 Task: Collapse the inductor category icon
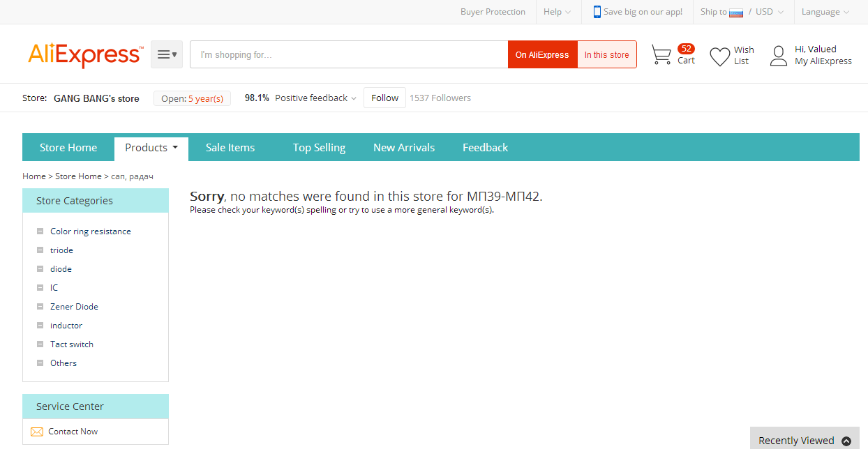click(40, 326)
